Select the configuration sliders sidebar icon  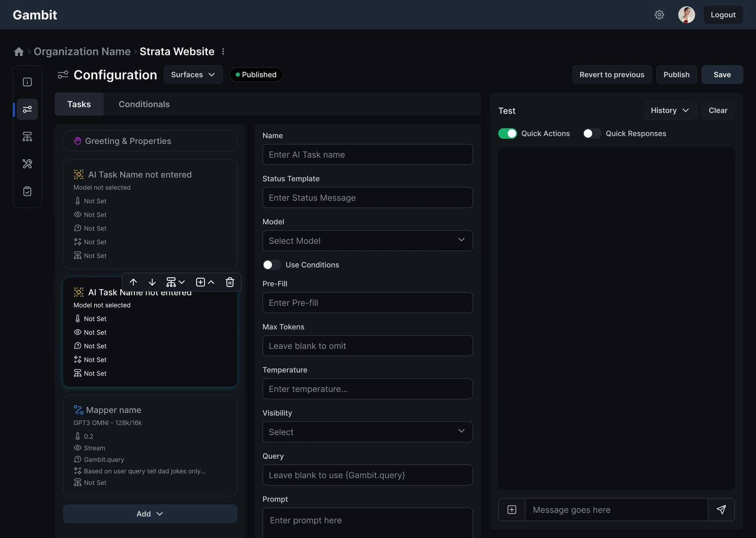(x=27, y=109)
